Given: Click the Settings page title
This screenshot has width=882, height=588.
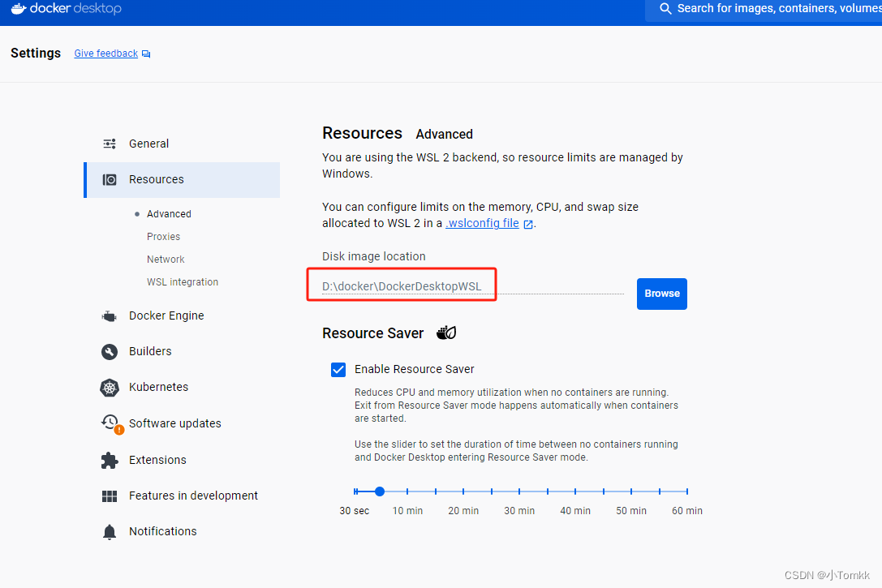Looking at the screenshot, I should (36, 54).
